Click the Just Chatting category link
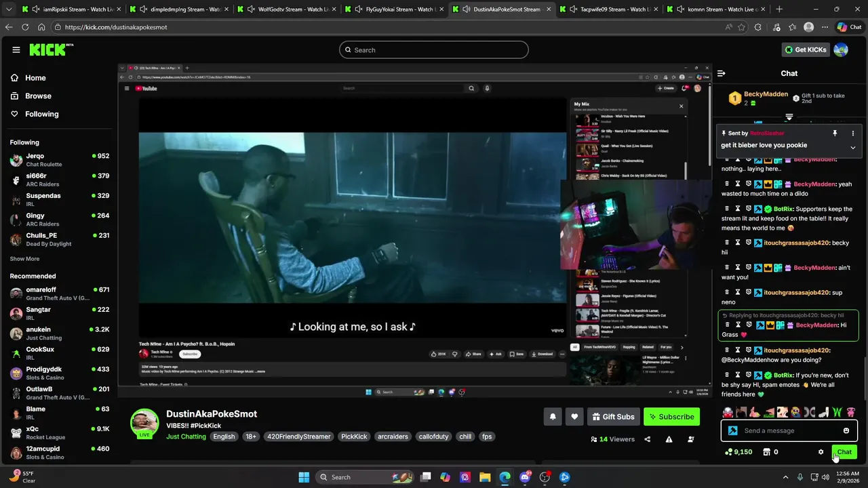Image resolution: width=868 pixels, height=488 pixels. coord(186,436)
